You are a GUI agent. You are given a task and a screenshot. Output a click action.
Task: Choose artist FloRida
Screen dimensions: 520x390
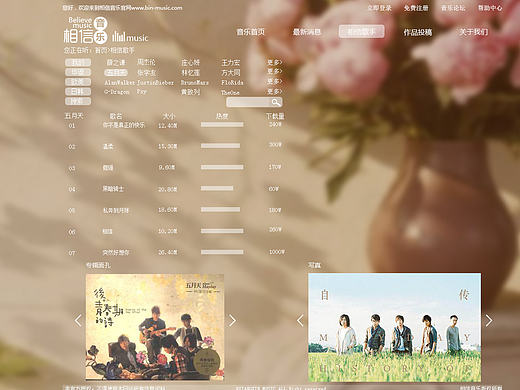(232, 82)
